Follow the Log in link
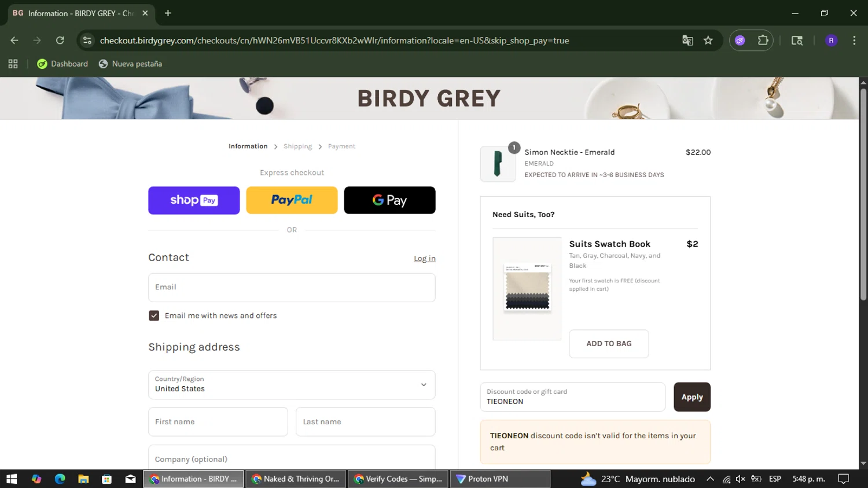The image size is (868, 488). (425, 258)
